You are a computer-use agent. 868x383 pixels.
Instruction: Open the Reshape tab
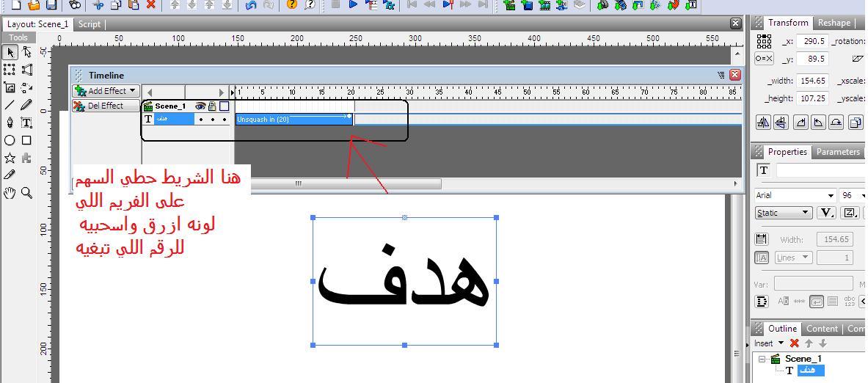click(x=834, y=23)
